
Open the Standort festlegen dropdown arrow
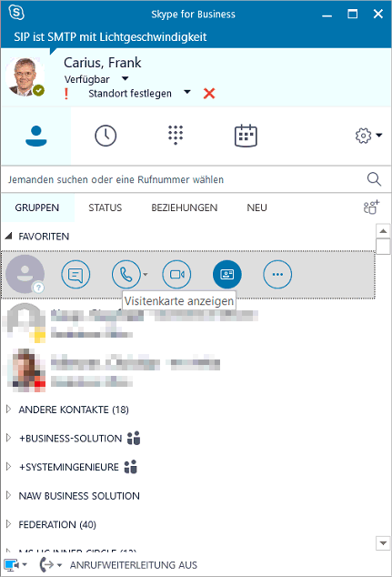[x=187, y=92]
